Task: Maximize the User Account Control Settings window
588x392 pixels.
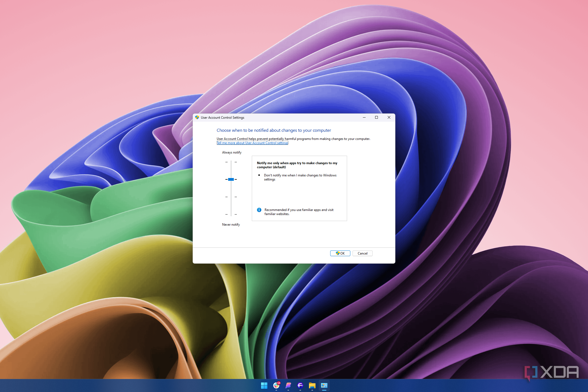Action: pos(376,118)
